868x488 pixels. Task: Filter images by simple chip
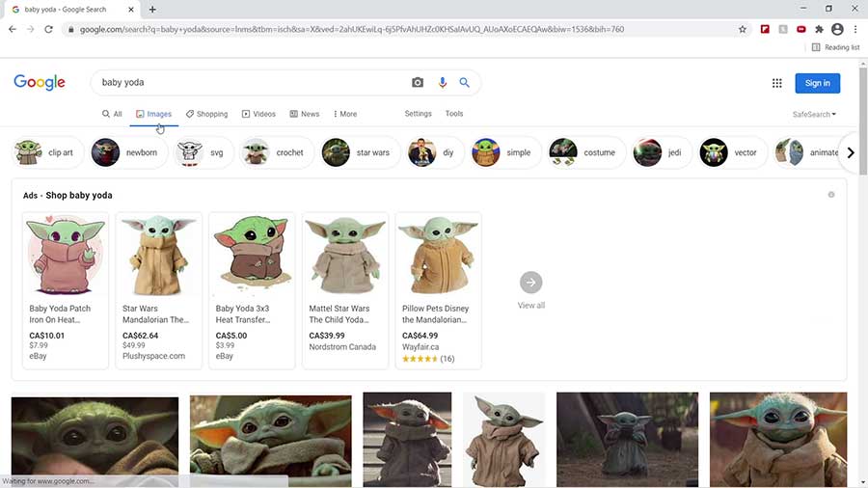(505, 152)
